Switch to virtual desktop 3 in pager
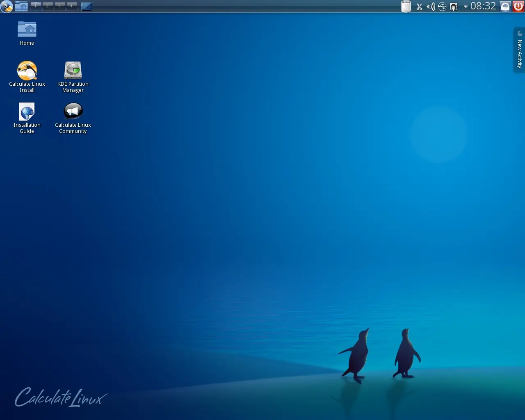The width and height of the screenshot is (525, 420). 59,6
